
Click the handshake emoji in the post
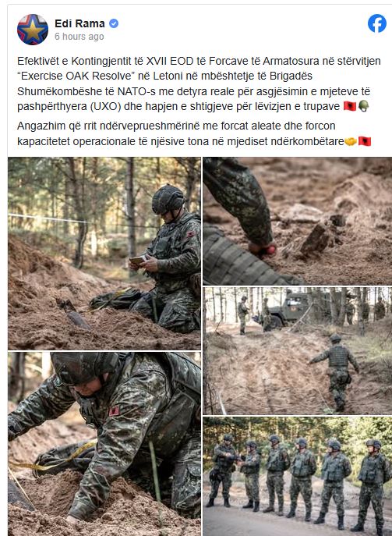pyautogui.click(x=350, y=141)
